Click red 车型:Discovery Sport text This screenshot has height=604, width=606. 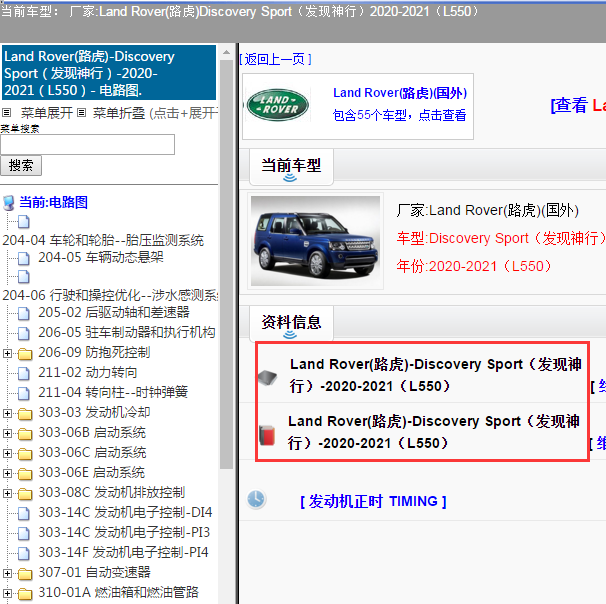[501, 238]
